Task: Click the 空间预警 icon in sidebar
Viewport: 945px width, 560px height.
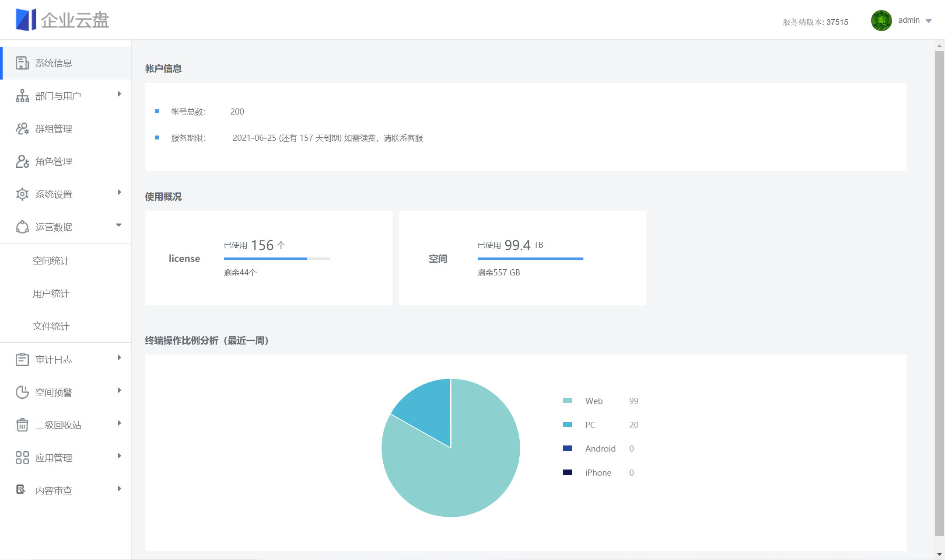Action: pos(21,391)
